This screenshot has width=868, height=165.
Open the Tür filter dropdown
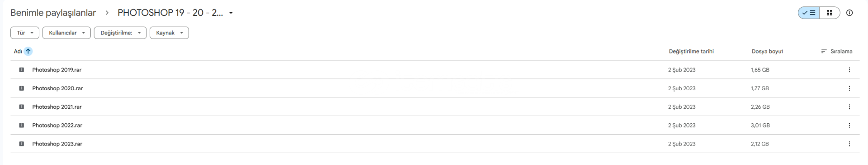(x=25, y=33)
